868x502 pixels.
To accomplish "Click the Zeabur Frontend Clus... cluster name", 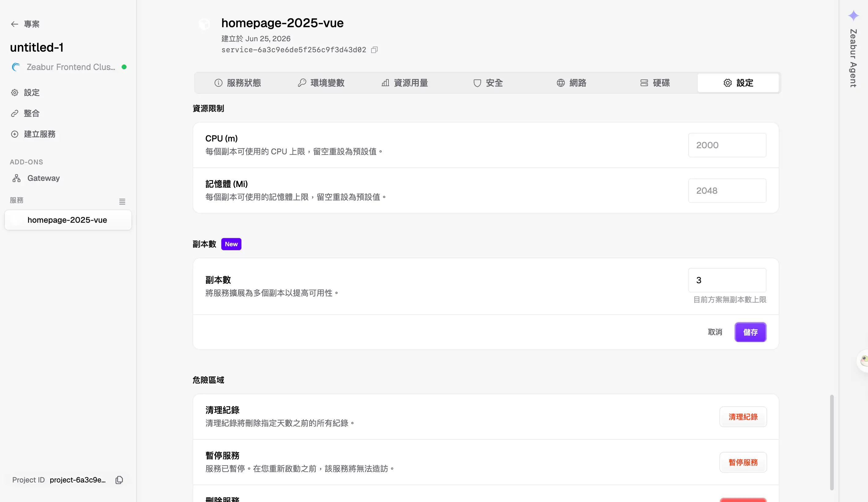I will (71, 67).
